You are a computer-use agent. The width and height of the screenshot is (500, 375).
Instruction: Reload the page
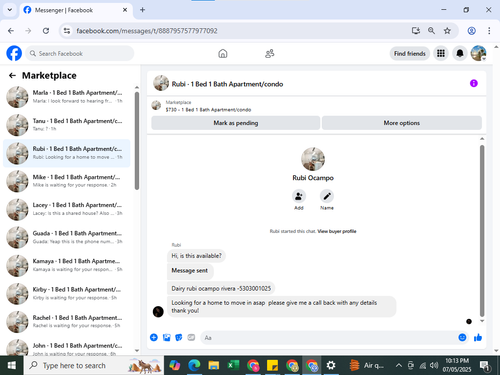point(46,31)
